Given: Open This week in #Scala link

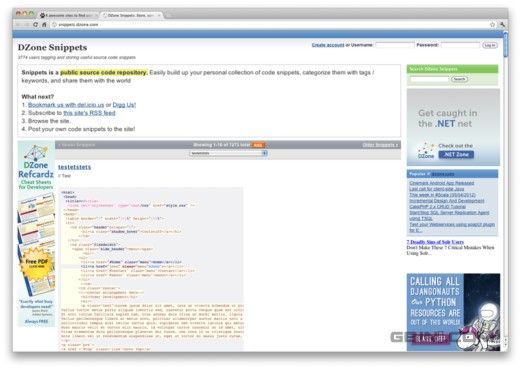Looking at the screenshot, I should pyautogui.click(x=442, y=195).
